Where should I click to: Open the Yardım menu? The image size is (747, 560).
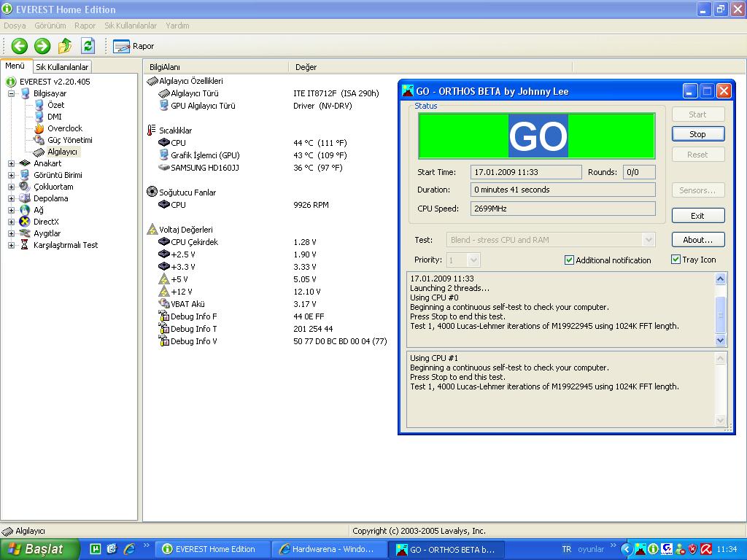tap(177, 26)
